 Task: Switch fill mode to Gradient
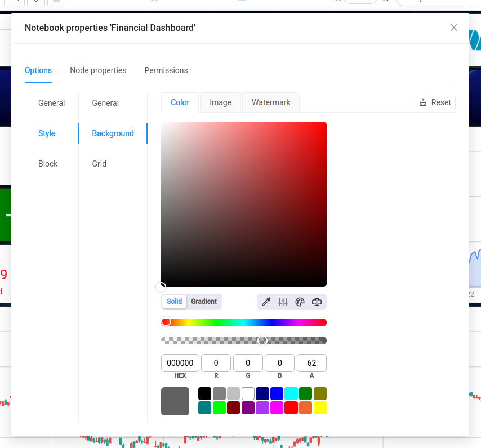203,302
